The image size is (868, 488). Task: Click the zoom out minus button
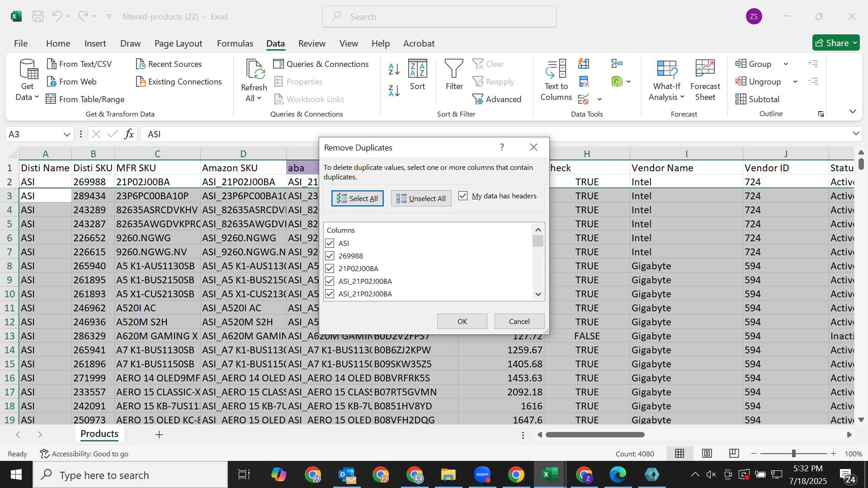tap(754, 453)
